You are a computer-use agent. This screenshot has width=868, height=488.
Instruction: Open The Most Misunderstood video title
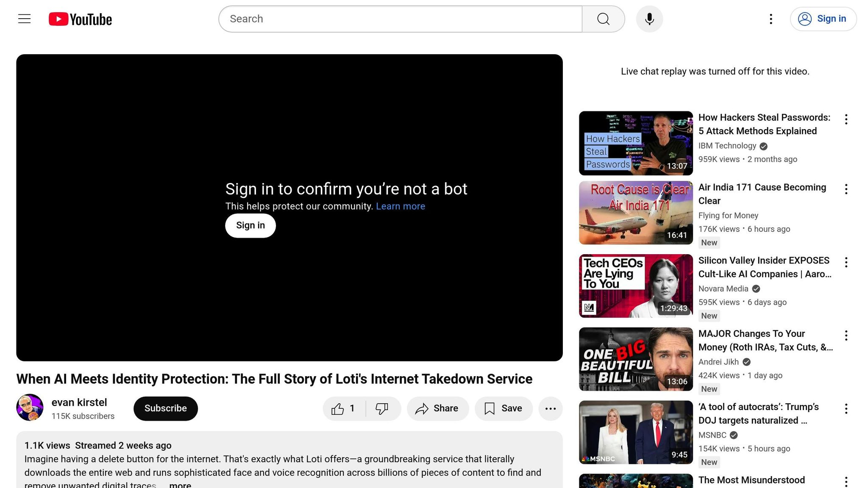[x=751, y=480]
